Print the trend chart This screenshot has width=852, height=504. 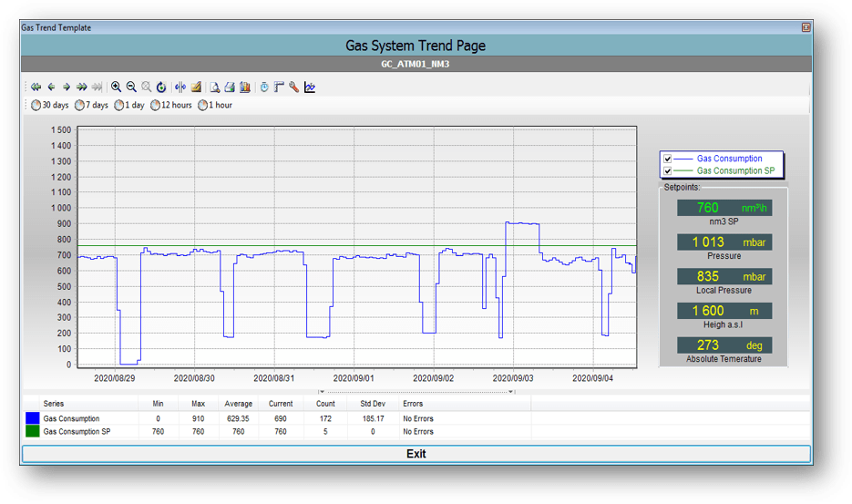click(x=230, y=87)
